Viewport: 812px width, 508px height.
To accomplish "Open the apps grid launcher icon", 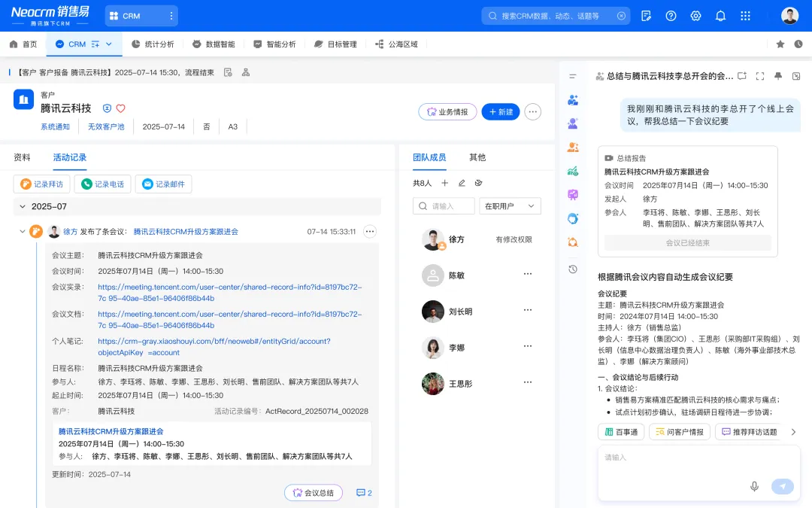I will point(745,16).
